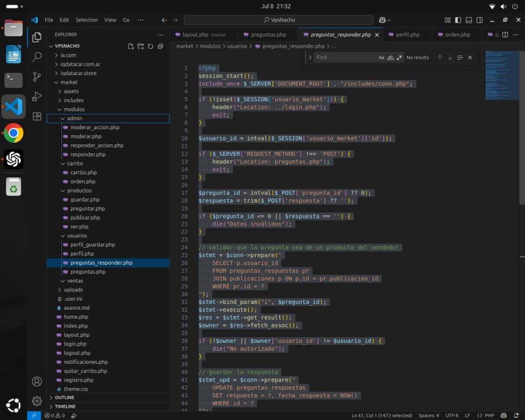
Task: Toggle Find in Selection option
Action: point(460,58)
